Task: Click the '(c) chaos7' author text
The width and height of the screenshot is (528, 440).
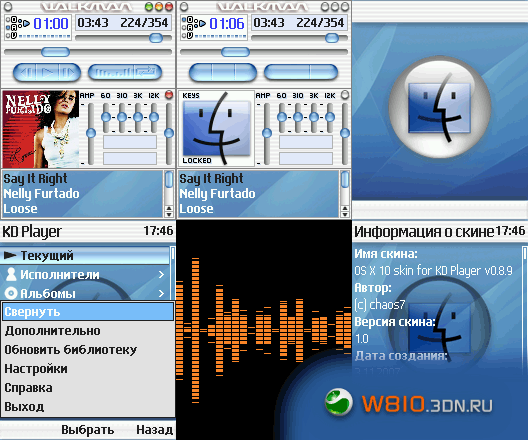Action: [x=380, y=305]
